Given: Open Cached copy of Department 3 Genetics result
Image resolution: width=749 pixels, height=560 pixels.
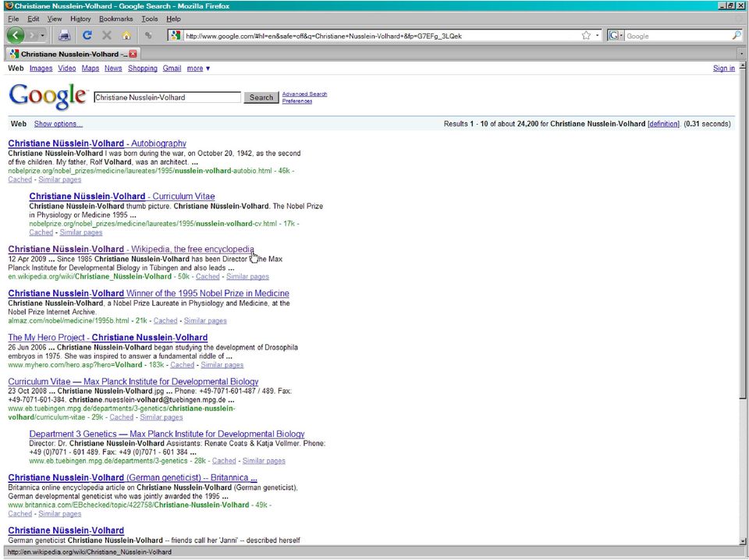Looking at the screenshot, I should (x=224, y=461).
